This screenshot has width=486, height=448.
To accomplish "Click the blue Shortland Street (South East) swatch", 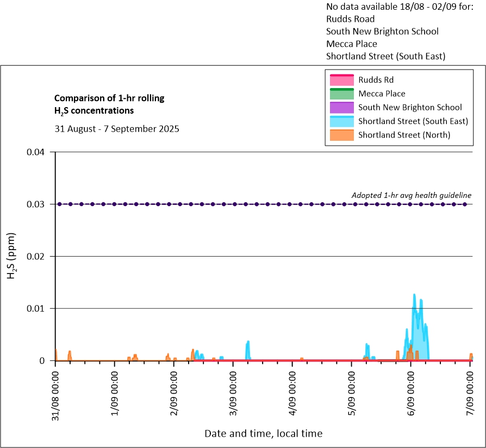I will (340, 121).
